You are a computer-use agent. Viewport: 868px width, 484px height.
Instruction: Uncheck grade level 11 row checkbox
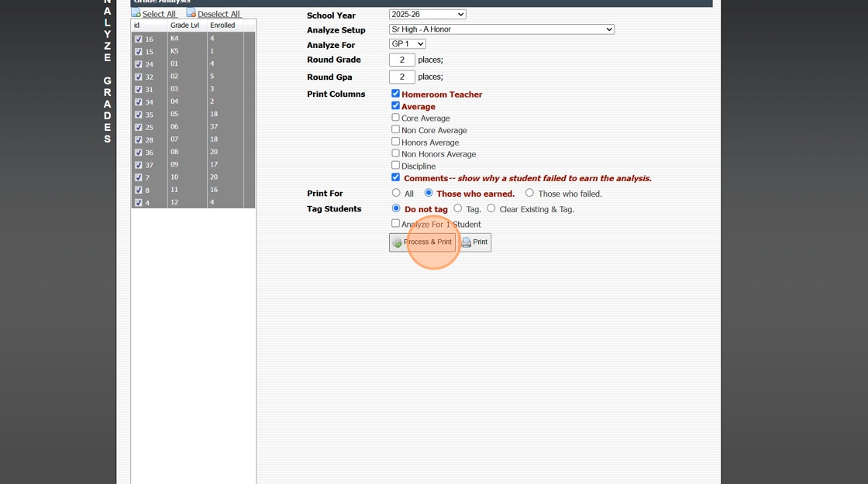point(139,190)
